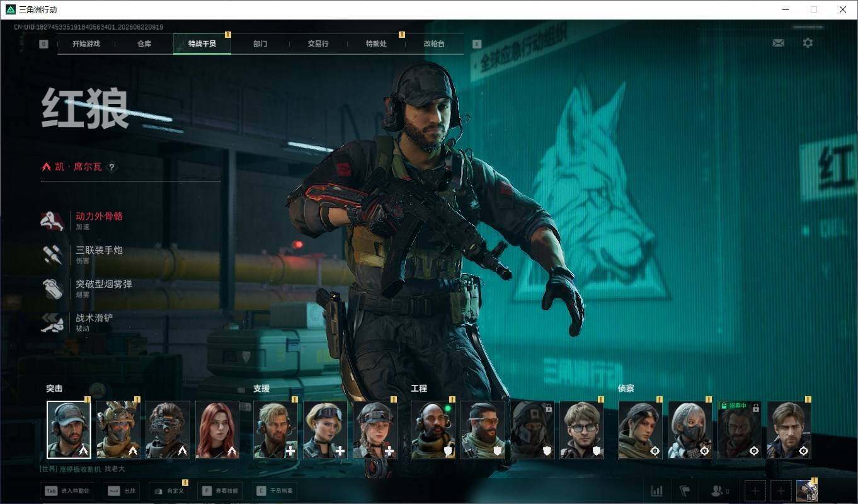This screenshot has height=504, width=858.
Task: Switch to the 特勤处 tab
Action: pyautogui.click(x=376, y=44)
